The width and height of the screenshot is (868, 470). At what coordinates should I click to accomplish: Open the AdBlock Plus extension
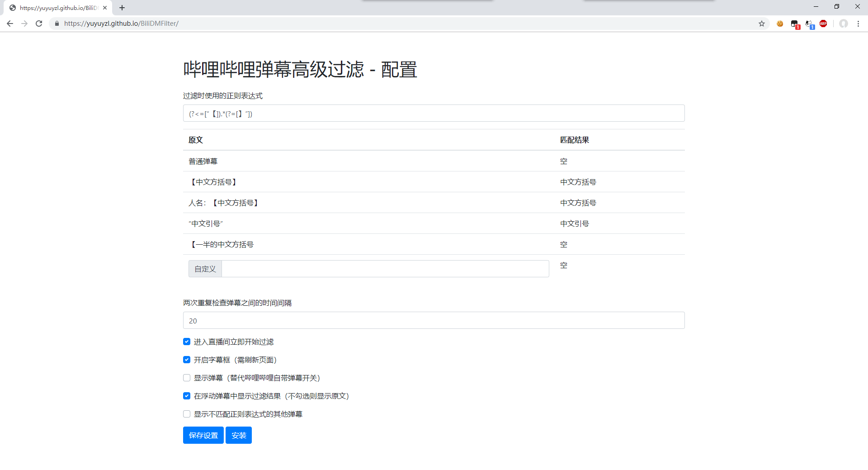(x=823, y=24)
